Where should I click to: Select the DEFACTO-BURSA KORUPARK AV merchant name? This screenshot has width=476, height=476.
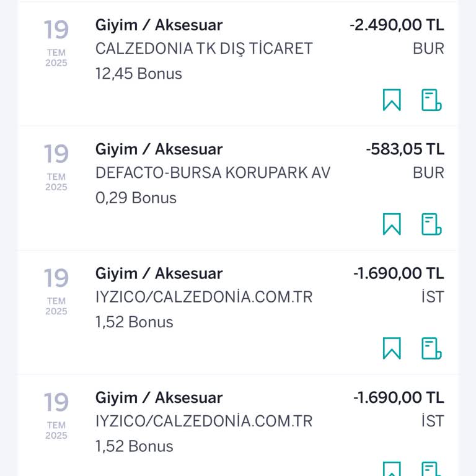(213, 173)
